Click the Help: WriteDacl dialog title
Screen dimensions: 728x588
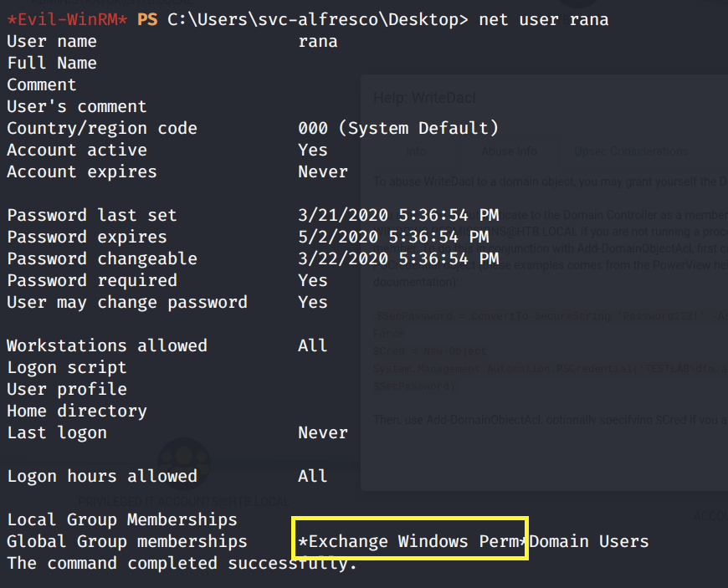(x=423, y=98)
